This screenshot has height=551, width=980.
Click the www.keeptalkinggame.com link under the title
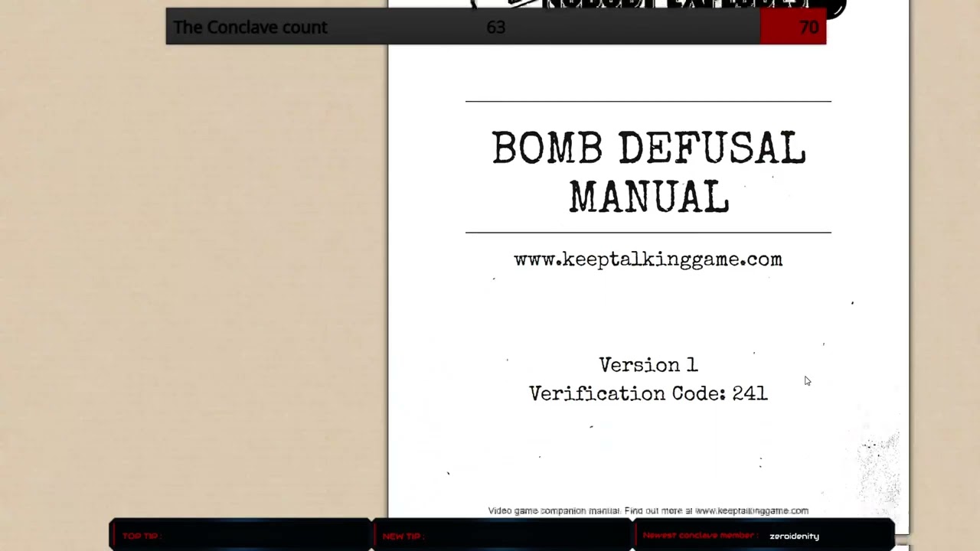648,259
